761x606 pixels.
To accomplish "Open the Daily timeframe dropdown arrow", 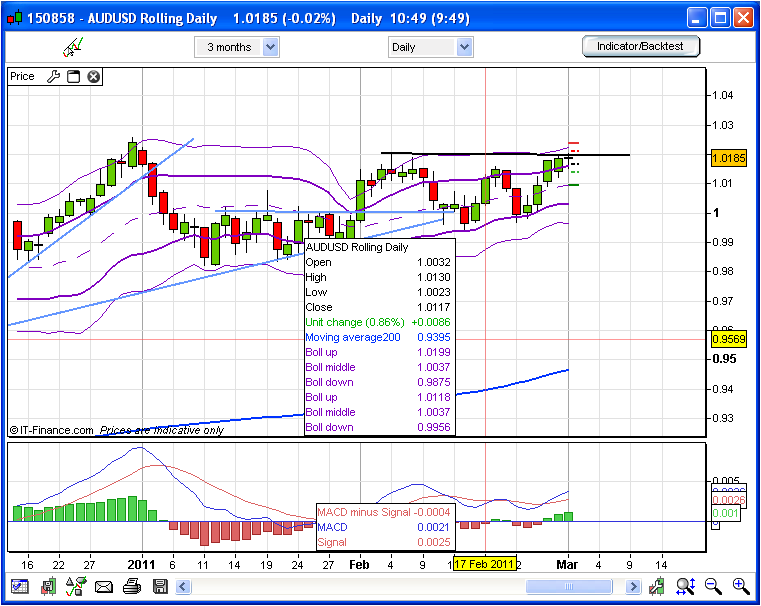I will pos(464,47).
